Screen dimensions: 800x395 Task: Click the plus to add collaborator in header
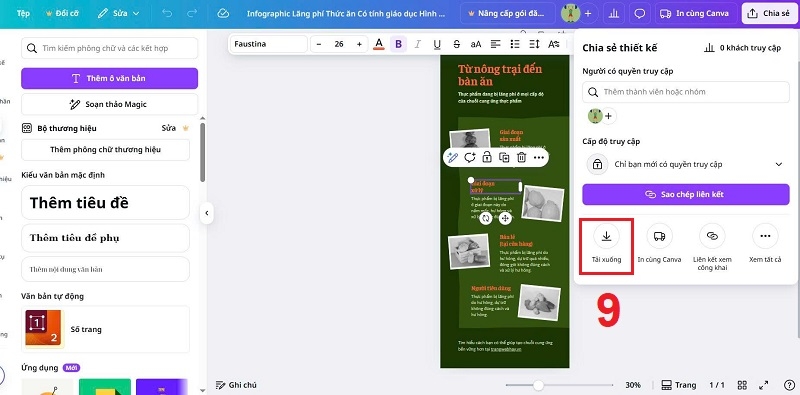pyautogui.click(x=588, y=14)
